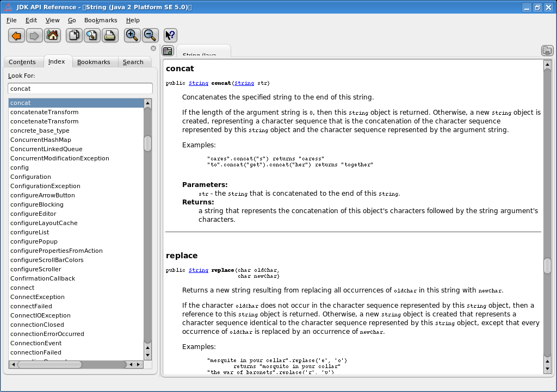The width and height of the screenshot is (557, 392).
Task: Switch to the Contents tab
Action: point(22,62)
